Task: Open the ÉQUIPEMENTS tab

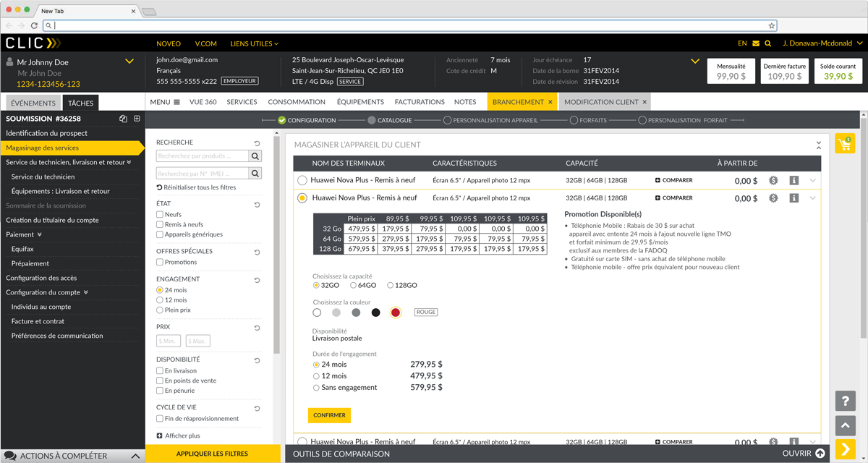Action: (x=360, y=102)
